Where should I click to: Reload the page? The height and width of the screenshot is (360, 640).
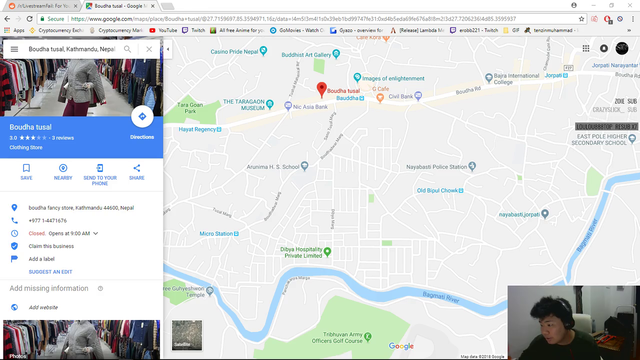pyautogui.click(x=29, y=19)
